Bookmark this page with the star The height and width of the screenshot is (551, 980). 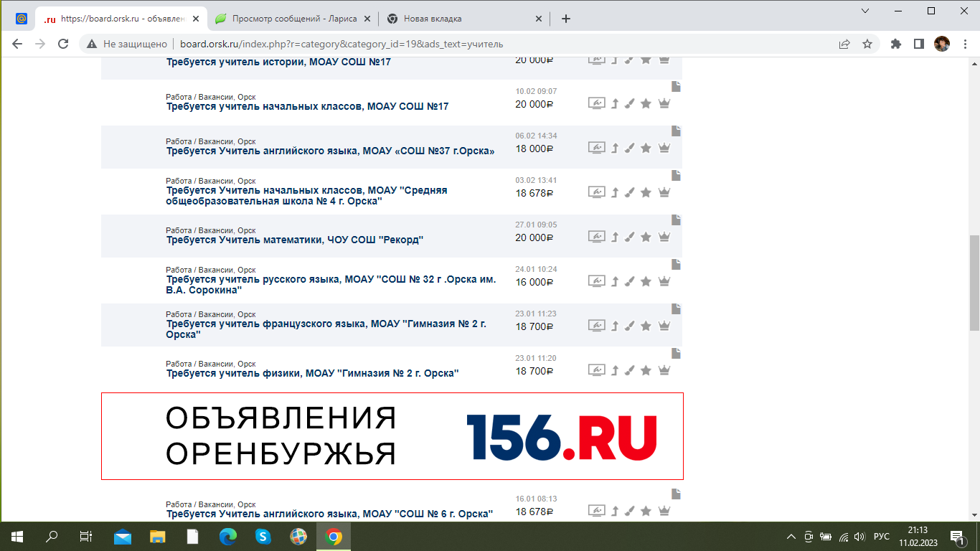(867, 44)
